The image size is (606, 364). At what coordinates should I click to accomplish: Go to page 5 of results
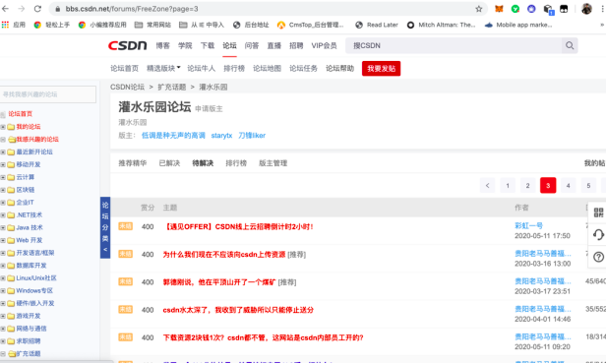click(588, 186)
